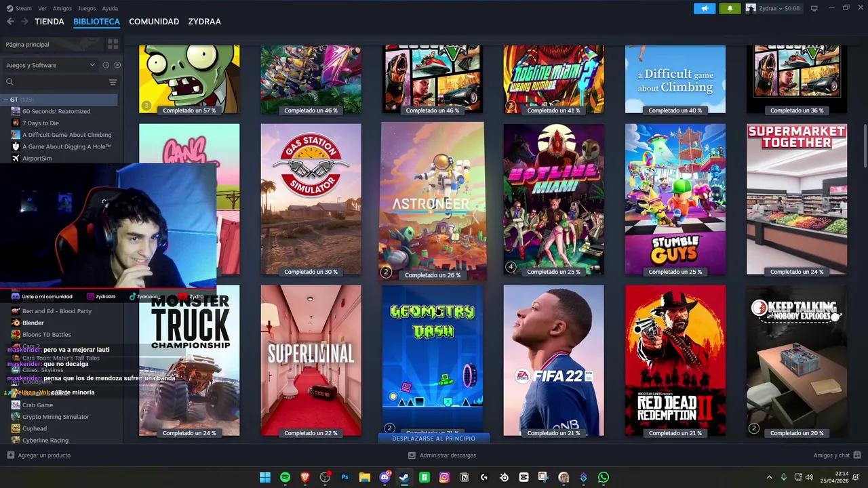
Task: Open Windows Start menu
Action: click(x=265, y=477)
